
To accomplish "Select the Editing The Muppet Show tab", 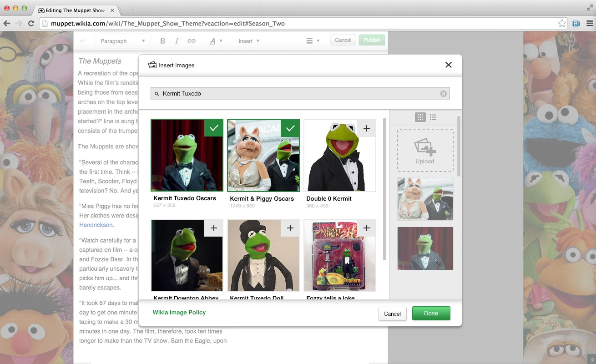I will pyautogui.click(x=76, y=10).
